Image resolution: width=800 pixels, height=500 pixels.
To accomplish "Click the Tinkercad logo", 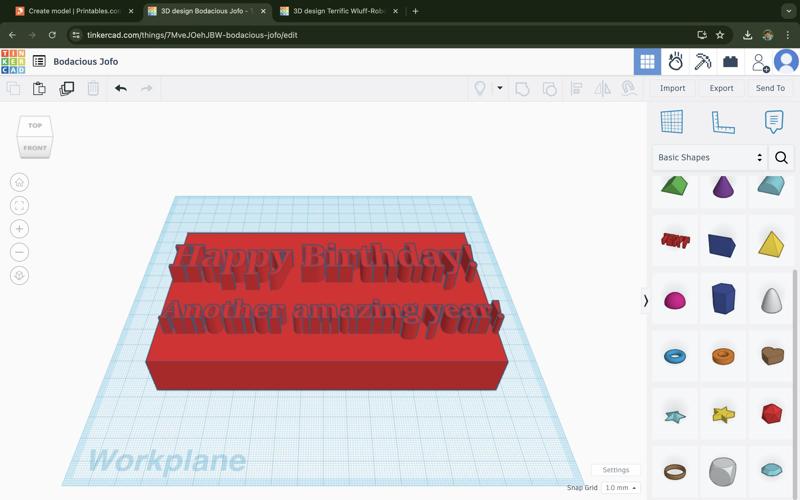I will (13, 62).
